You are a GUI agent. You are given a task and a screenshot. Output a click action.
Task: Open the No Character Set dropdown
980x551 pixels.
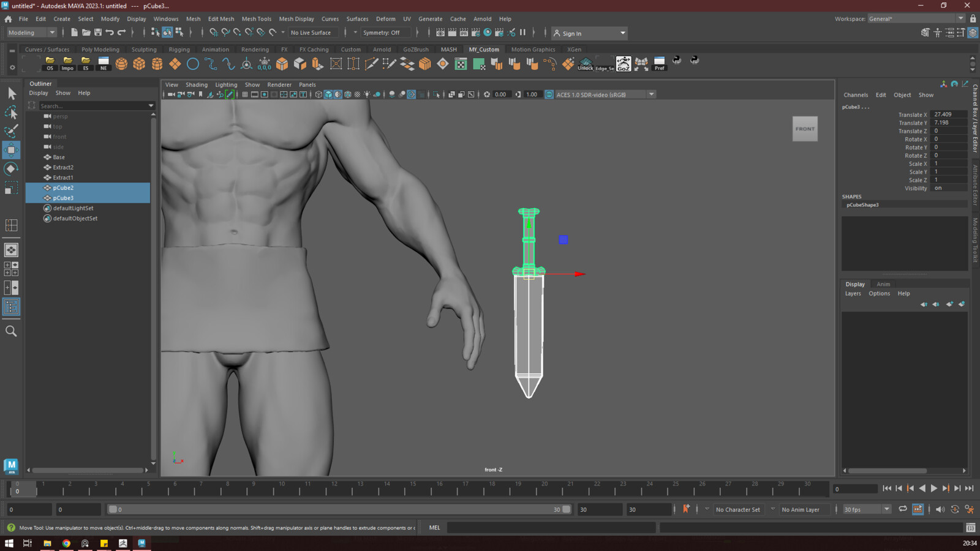pos(739,509)
